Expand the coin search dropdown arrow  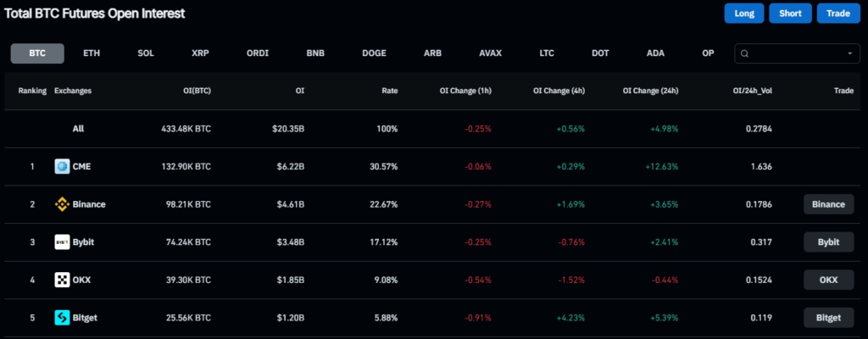pos(849,53)
